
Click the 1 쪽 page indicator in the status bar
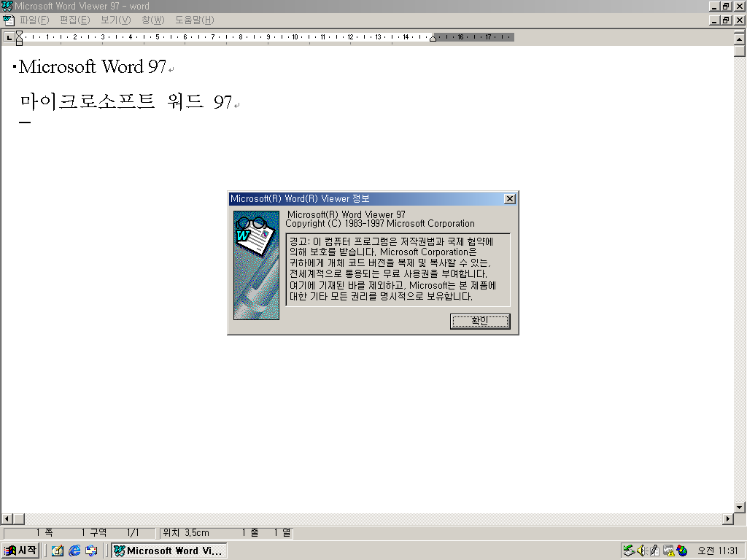[x=44, y=532]
